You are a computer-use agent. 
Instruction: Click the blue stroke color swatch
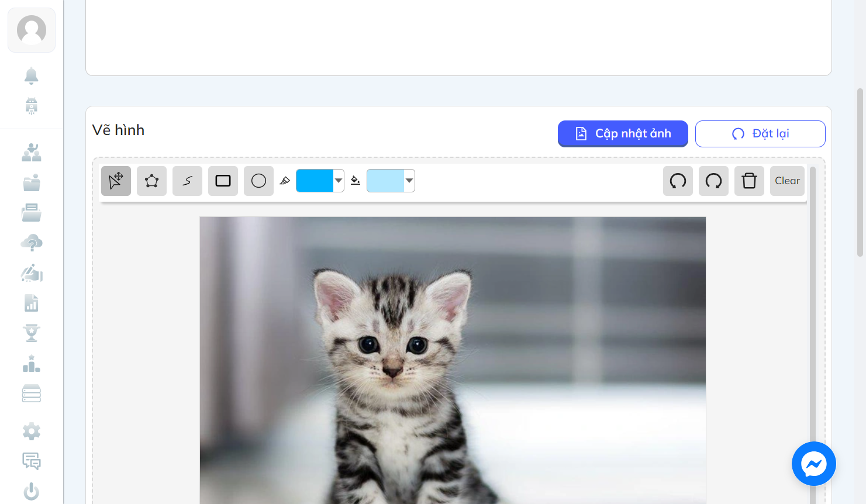click(315, 181)
